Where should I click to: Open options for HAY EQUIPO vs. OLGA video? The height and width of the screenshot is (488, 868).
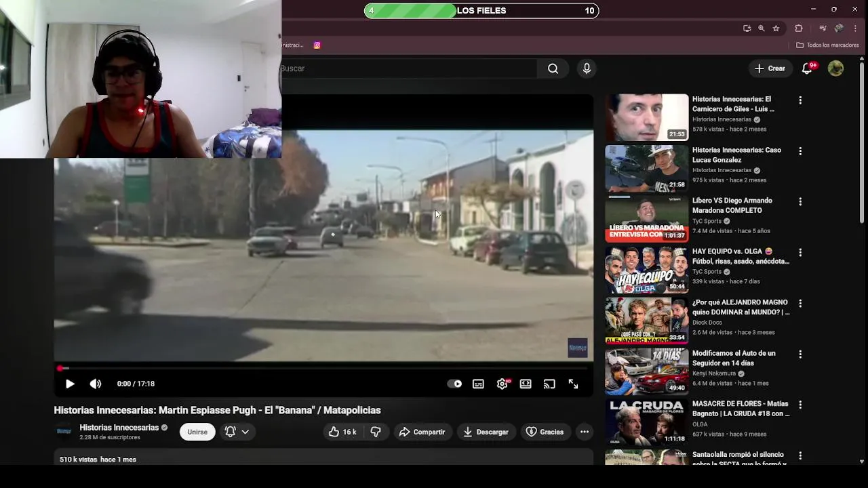[800, 253]
